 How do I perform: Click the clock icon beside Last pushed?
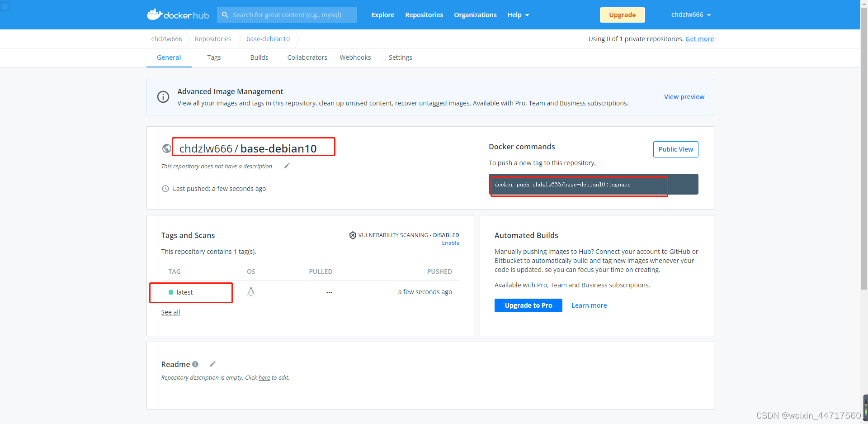(x=165, y=189)
